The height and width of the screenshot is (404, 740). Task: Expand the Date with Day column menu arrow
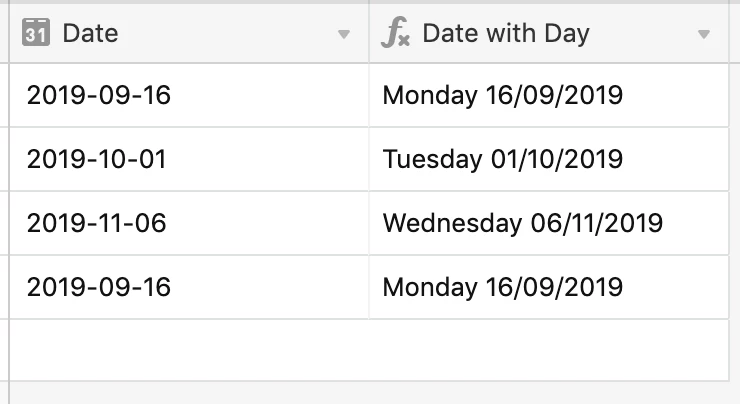[704, 34]
